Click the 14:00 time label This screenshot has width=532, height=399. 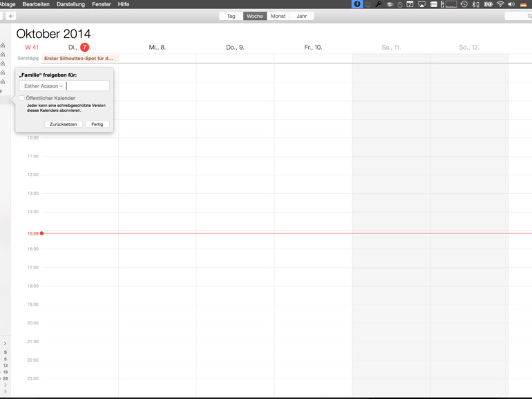(x=33, y=211)
